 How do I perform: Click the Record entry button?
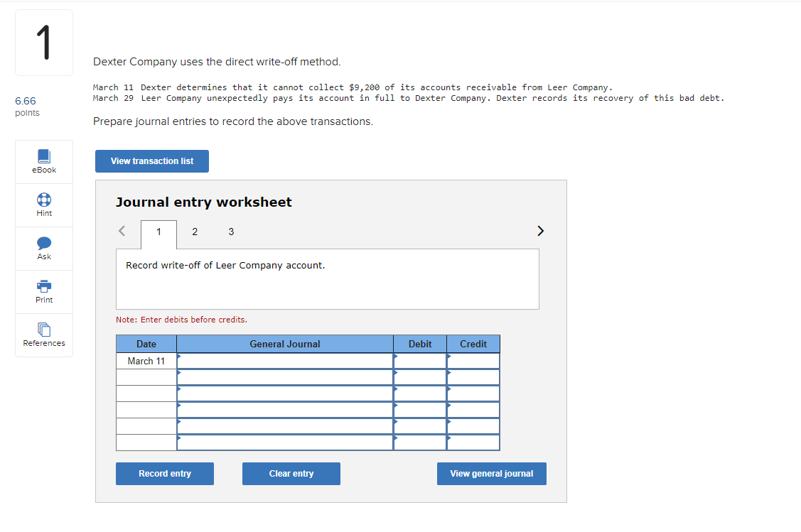coord(164,473)
